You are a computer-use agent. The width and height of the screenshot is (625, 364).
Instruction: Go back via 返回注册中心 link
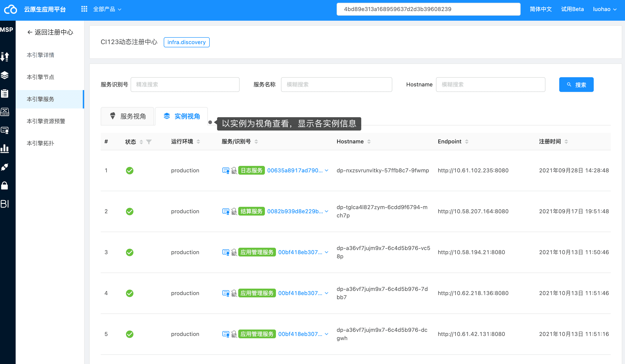pos(50,32)
